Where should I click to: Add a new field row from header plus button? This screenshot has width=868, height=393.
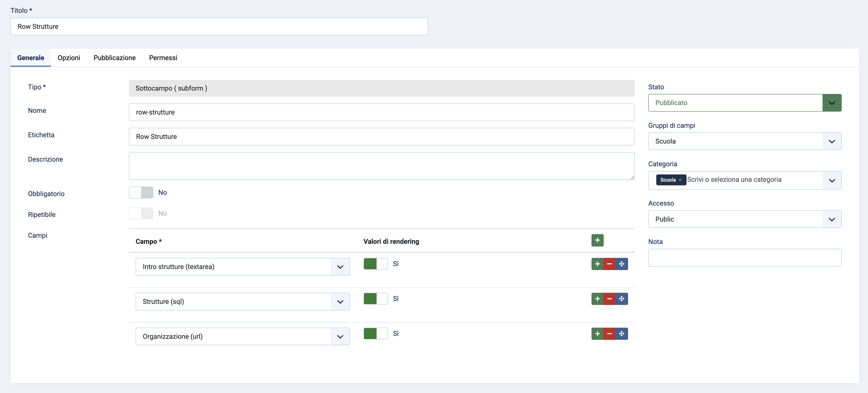(597, 240)
